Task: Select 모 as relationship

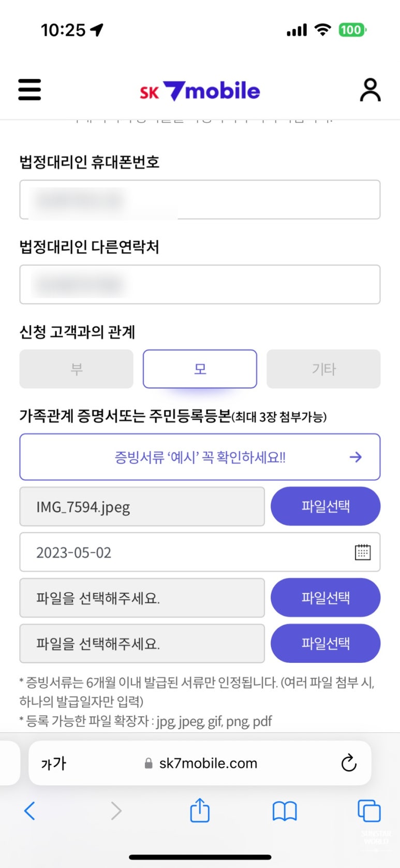Action: pos(200,369)
